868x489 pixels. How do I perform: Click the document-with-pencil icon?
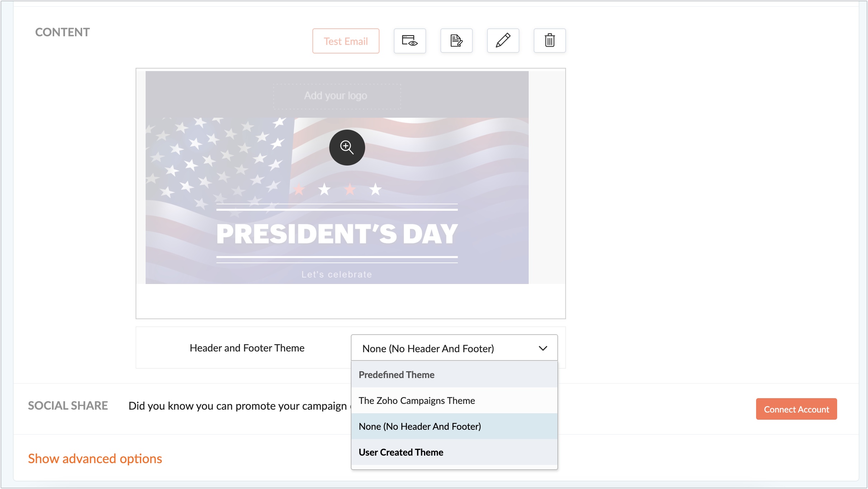point(456,41)
